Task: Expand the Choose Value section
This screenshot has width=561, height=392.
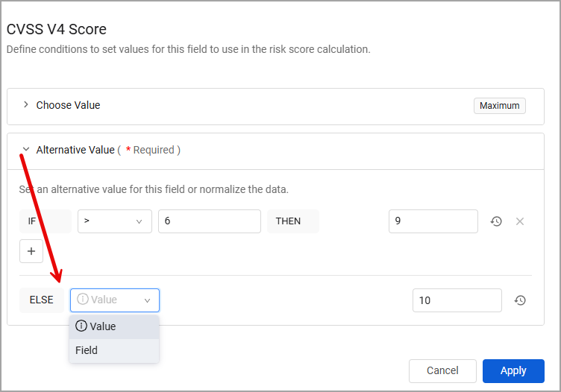Action: 26,105
